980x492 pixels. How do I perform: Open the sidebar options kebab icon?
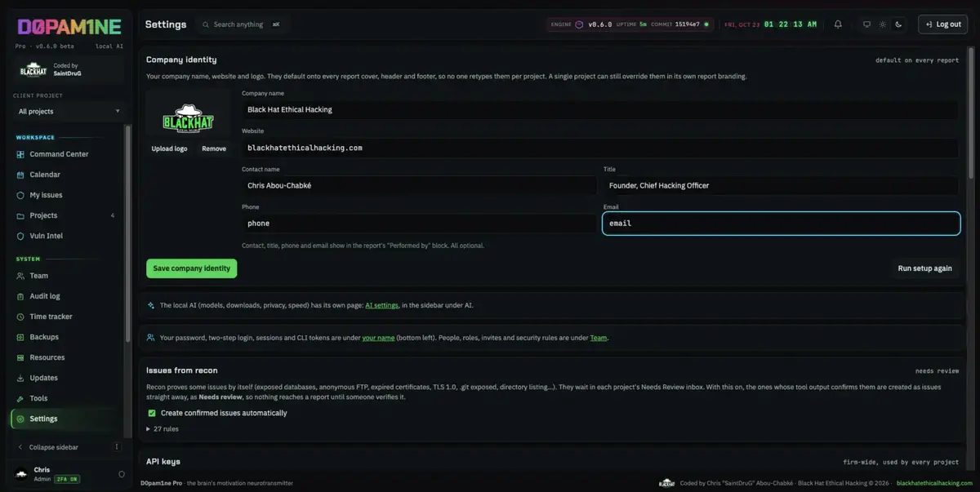(118, 447)
